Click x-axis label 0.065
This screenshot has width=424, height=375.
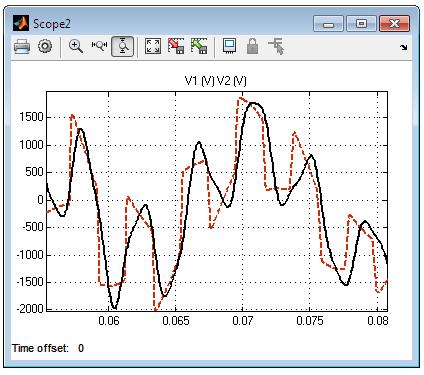point(176,321)
